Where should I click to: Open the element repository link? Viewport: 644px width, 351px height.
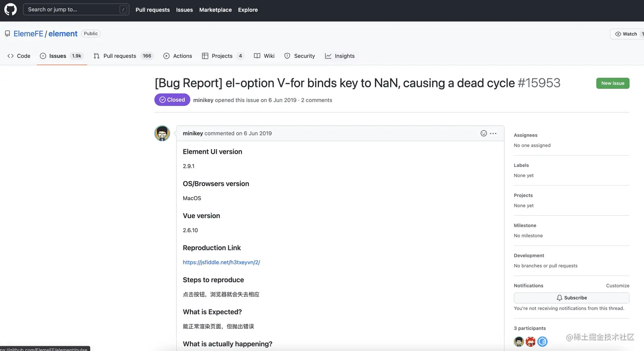pos(63,34)
